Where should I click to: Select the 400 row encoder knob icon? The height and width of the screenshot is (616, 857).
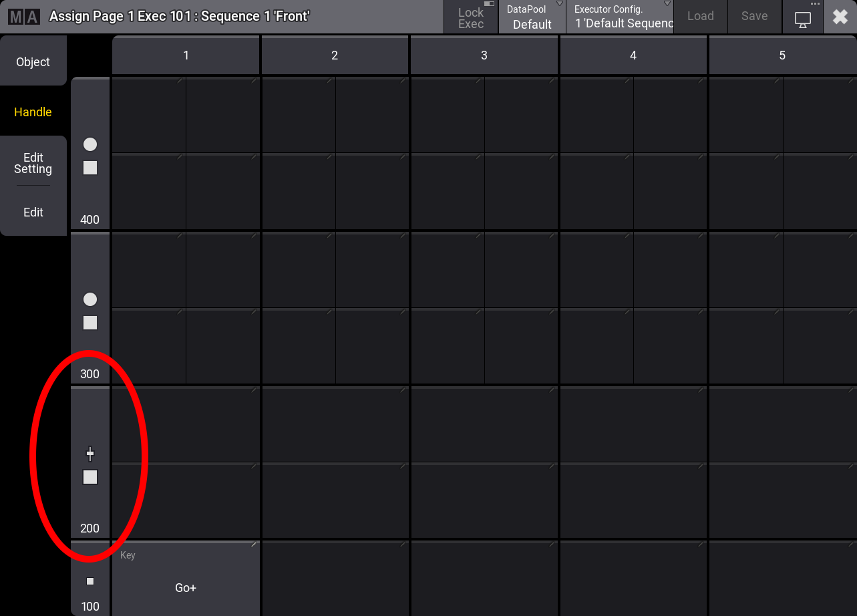coord(90,144)
